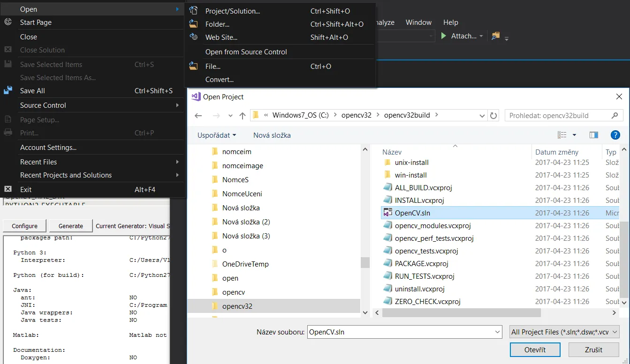Select NomceUceni folder in tree
Viewport: 630px width, 364px height.
[x=242, y=193]
